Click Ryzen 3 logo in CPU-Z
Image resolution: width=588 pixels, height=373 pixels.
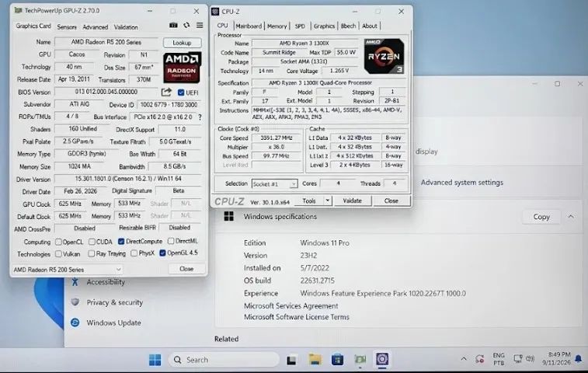tap(384, 56)
